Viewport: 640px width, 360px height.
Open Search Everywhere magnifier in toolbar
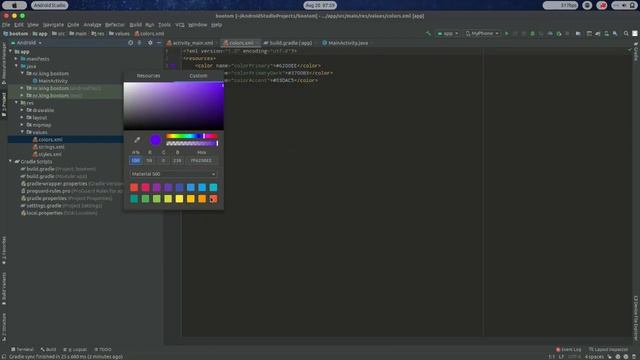coord(626,33)
